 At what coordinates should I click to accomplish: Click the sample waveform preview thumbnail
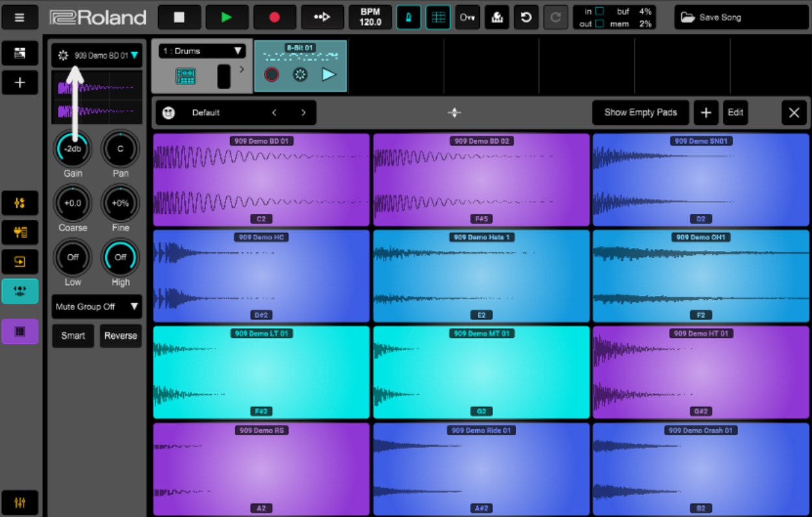pyautogui.click(x=97, y=98)
